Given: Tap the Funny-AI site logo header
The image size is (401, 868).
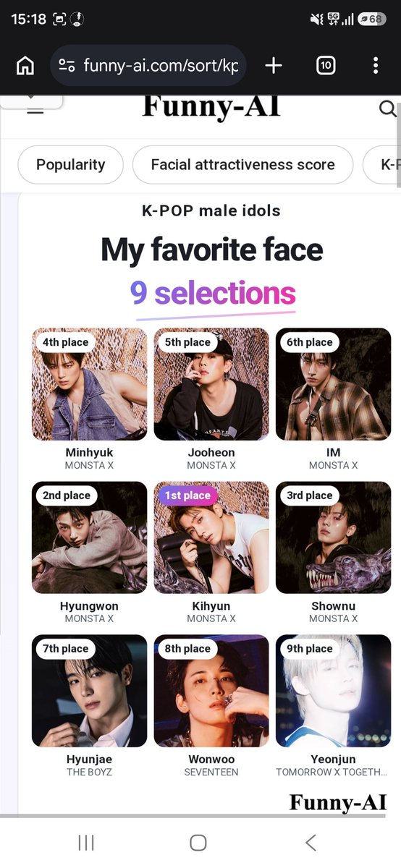Looking at the screenshot, I should coord(211,107).
